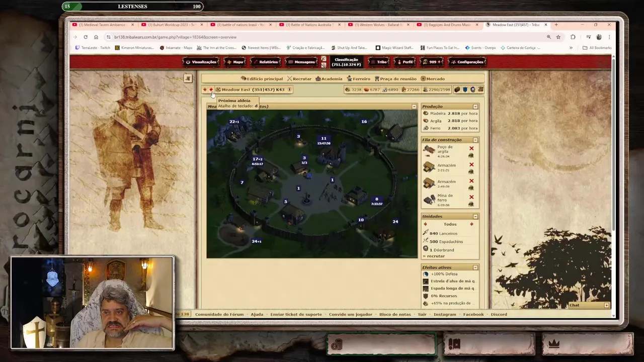The height and width of the screenshot is (362, 644).
Task: Cancel the Mina de ferro construction
Action: click(x=471, y=197)
